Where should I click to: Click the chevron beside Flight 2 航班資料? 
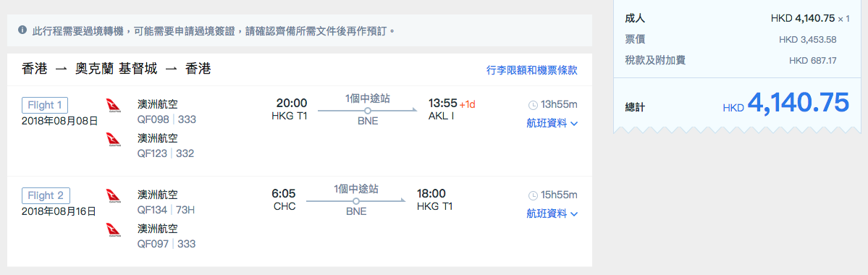point(573,214)
